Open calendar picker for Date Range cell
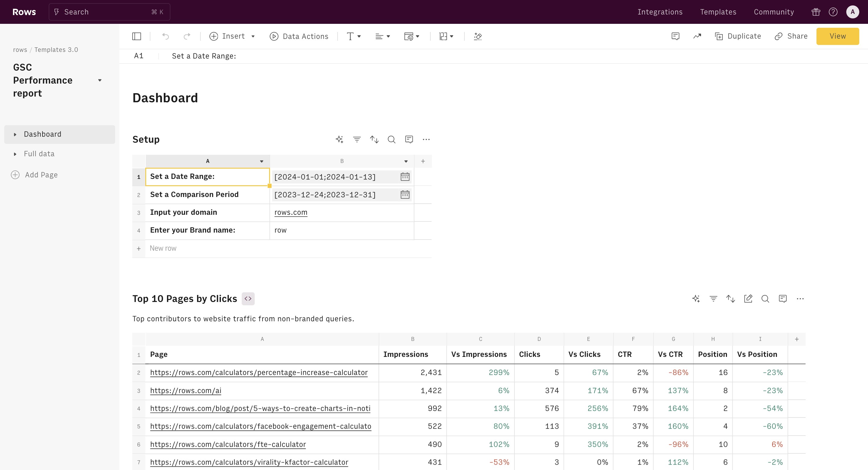 (405, 177)
